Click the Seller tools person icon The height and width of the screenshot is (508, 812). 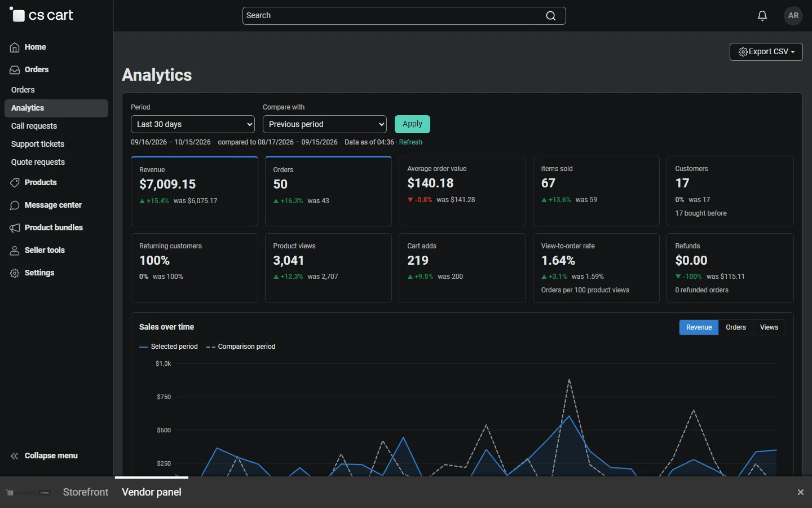15,251
